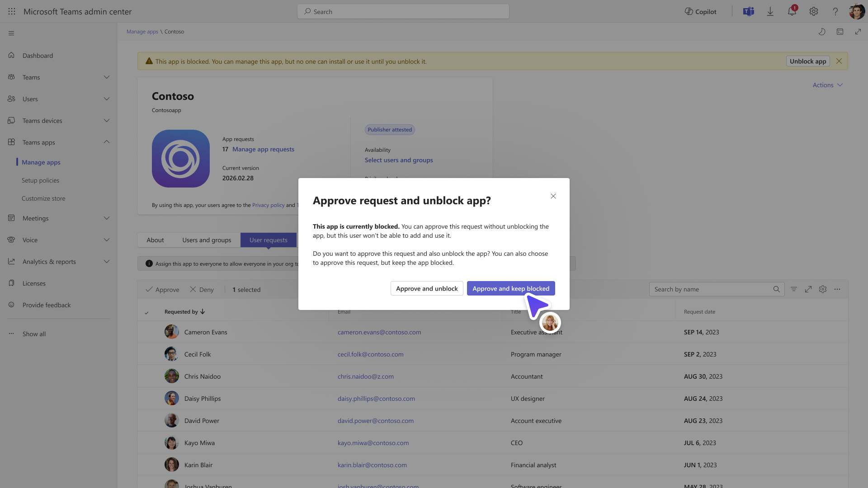Open the Privacy policy link
Image resolution: width=868 pixels, height=488 pixels.
point(268,205)
